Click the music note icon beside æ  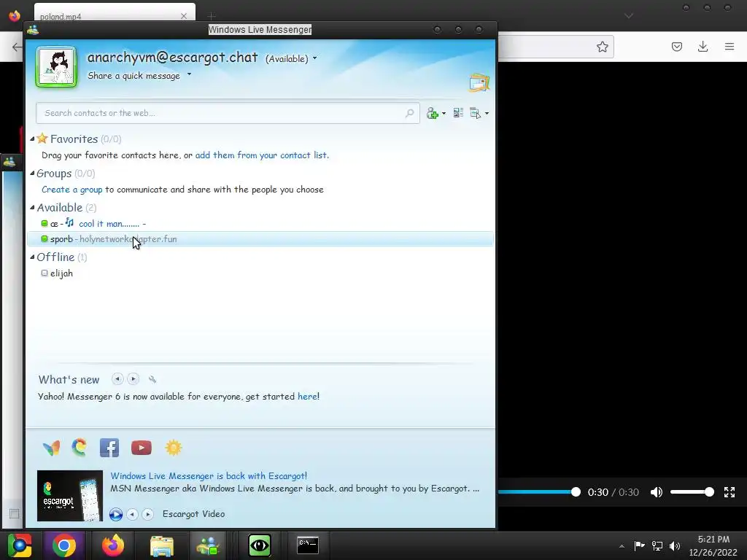coord(69,222)
